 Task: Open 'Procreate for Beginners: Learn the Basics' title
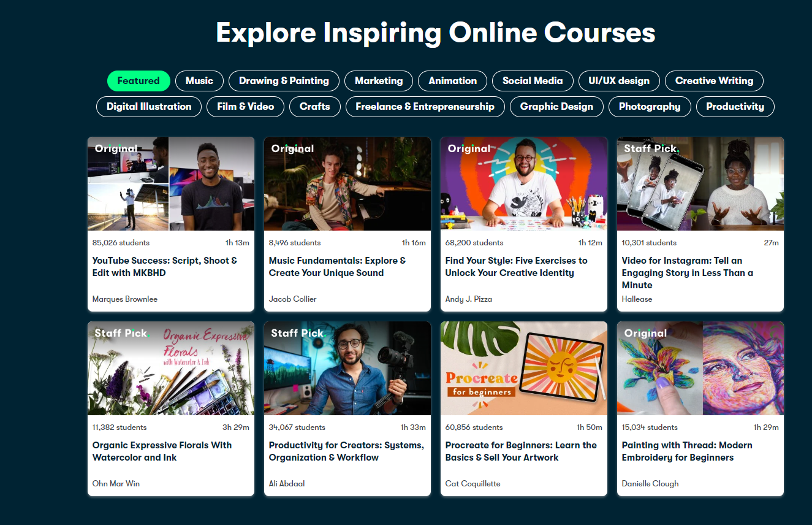[x=521, y=451]
